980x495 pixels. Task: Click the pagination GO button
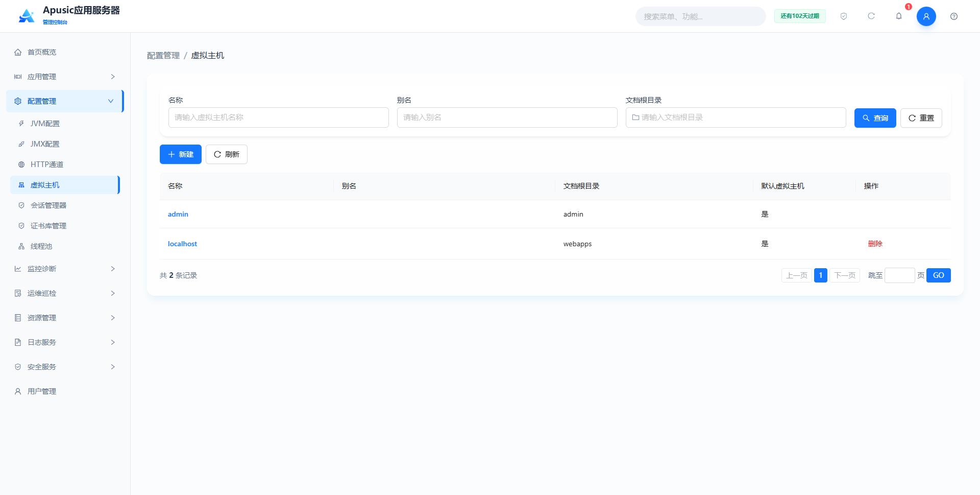[x=938, y=275]
